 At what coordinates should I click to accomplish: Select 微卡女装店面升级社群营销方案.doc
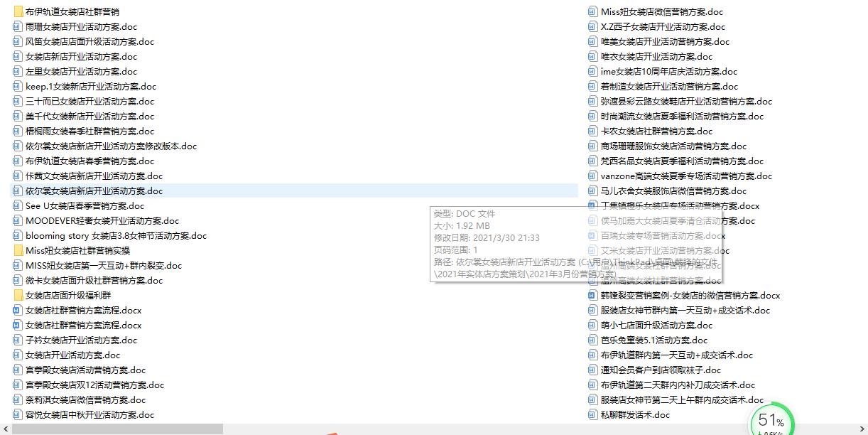[94, 280]
